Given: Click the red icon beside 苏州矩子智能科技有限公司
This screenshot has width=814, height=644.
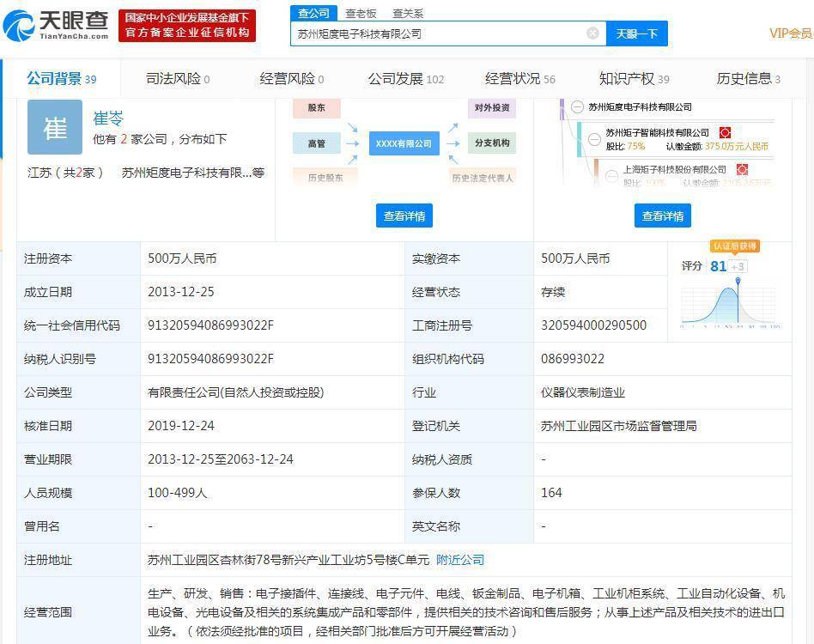Looking at the screenshot, I should point(725,133).
